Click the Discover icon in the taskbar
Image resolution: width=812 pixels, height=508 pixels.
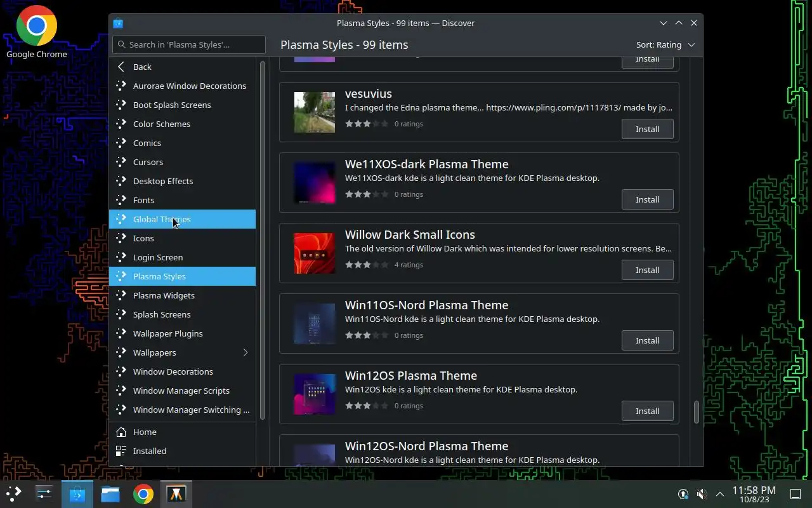pos(77,493)
